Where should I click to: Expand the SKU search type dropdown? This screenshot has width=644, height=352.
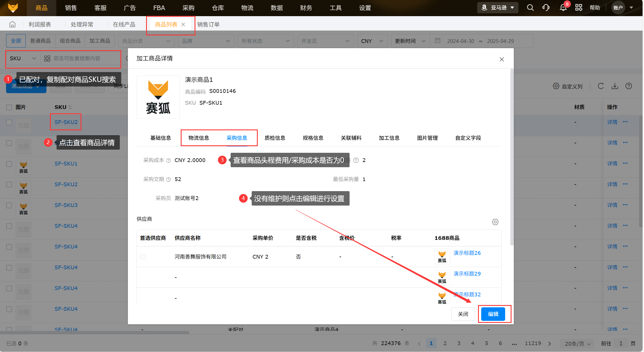pyautogui.click(x=23, y=59)
